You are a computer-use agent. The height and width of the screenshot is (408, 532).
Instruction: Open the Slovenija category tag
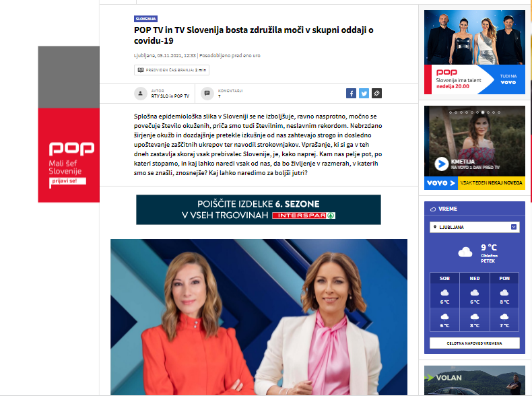click(x=145, y=19)
